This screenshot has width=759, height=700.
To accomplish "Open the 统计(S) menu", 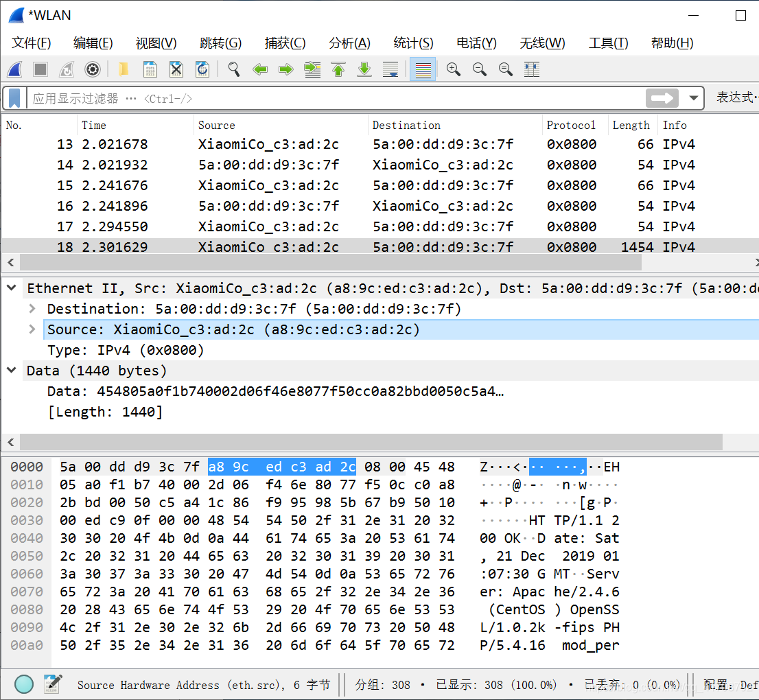I will (x=413, y=43).
